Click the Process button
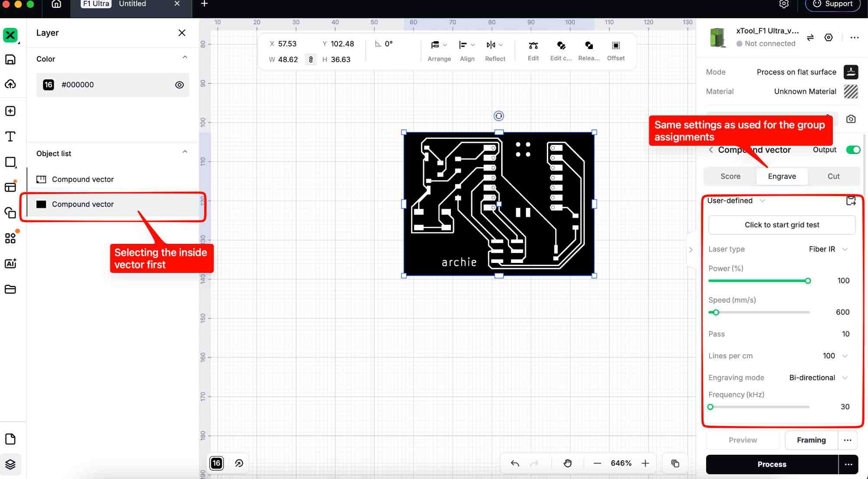Screen dimensions: 868x479 772,464
